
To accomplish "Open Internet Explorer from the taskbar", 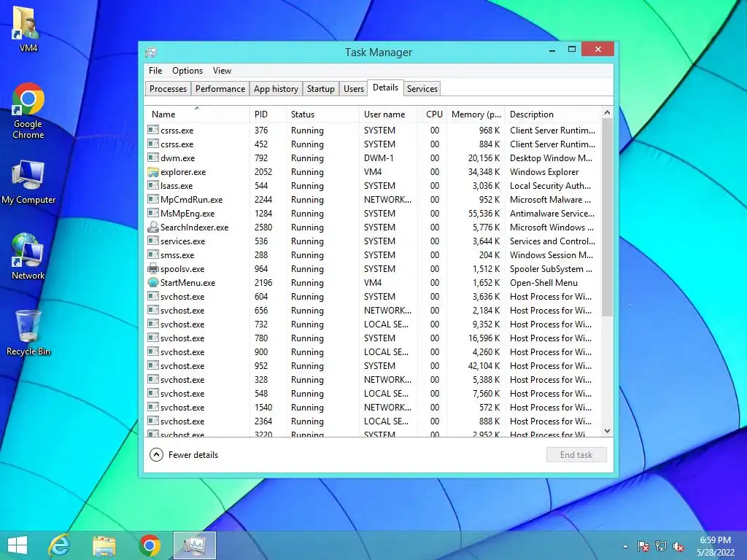I will (x=60, y=545).
